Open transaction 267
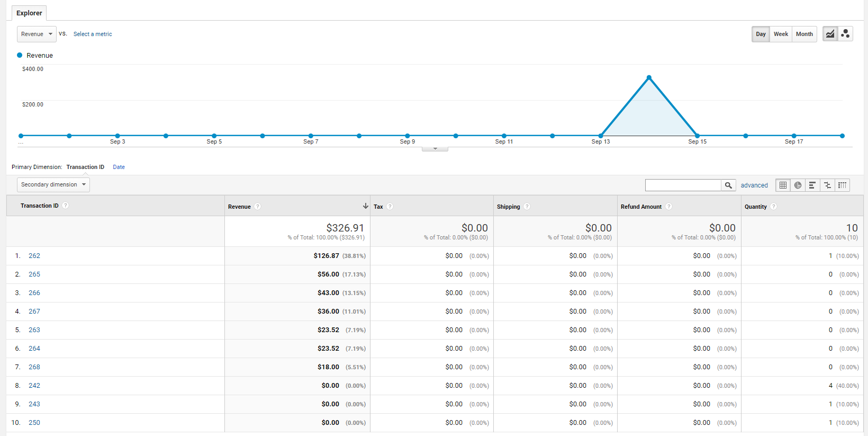Image resolution: width=868 pixels, height=436 pixels. [34, 312]
